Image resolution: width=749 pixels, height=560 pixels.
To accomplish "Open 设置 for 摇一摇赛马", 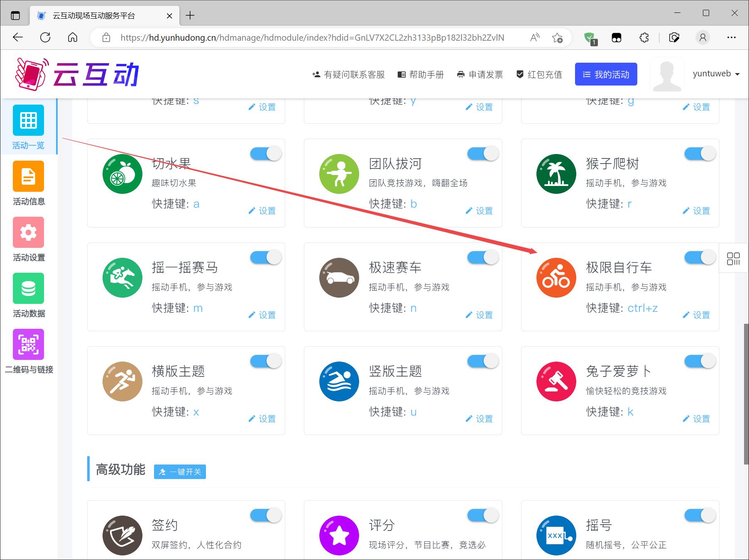I will (x=262, y=315).
